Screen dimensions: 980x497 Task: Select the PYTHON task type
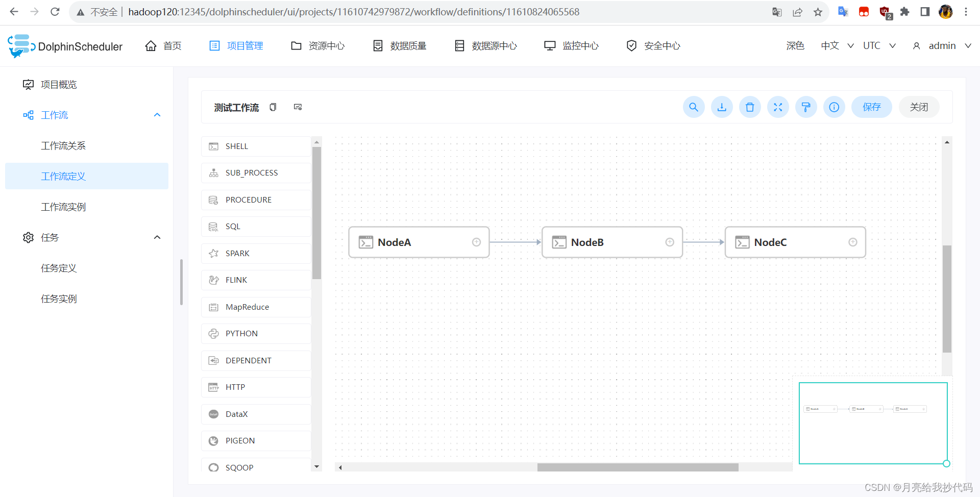pos(256,334)
